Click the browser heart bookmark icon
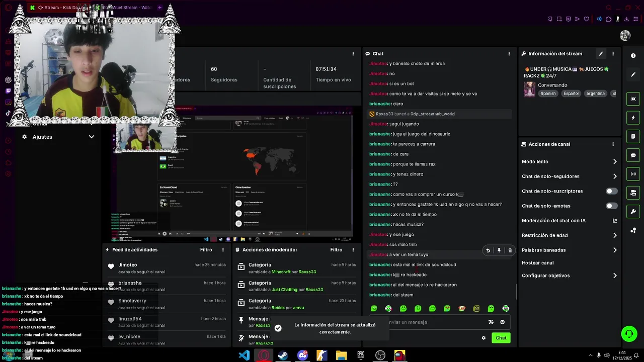The width and height of the screenshot is (644, 362). tap(586, 19)
